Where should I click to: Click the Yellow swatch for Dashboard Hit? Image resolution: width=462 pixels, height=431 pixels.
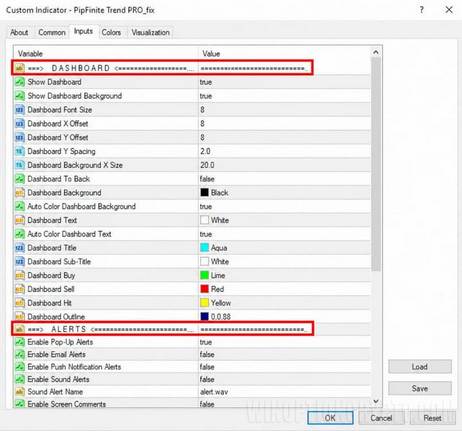click(204, 303)
